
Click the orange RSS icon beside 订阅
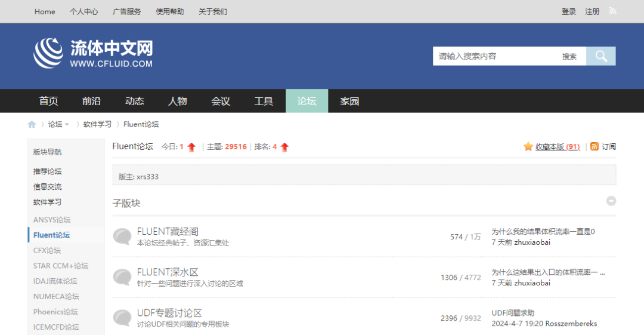(x=595, y=146)
